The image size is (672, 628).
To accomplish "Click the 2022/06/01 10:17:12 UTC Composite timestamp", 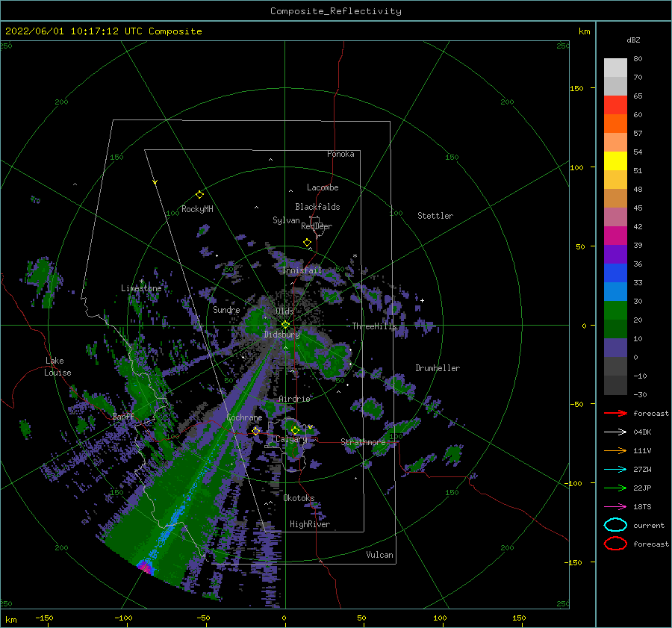I will [x=103, y=31].
